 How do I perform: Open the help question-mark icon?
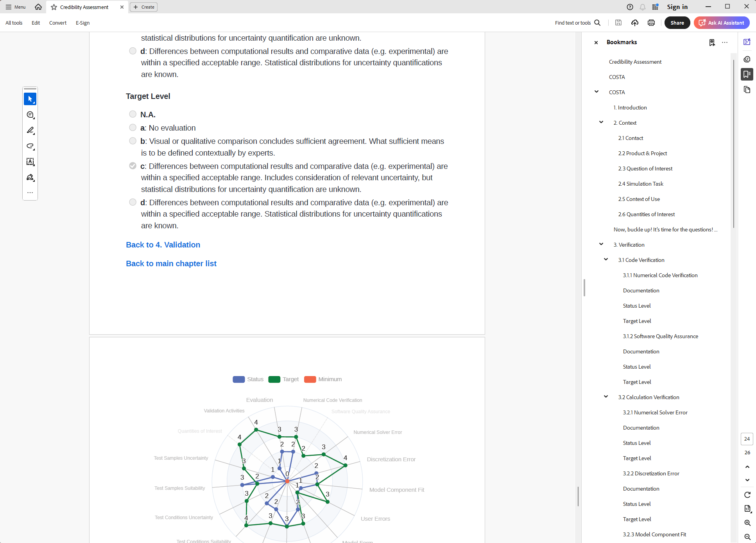click(x=630, y=7)
